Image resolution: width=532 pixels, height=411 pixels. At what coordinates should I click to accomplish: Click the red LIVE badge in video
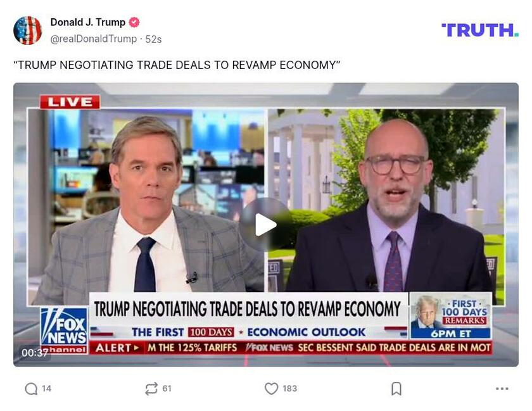coord(70,102)
